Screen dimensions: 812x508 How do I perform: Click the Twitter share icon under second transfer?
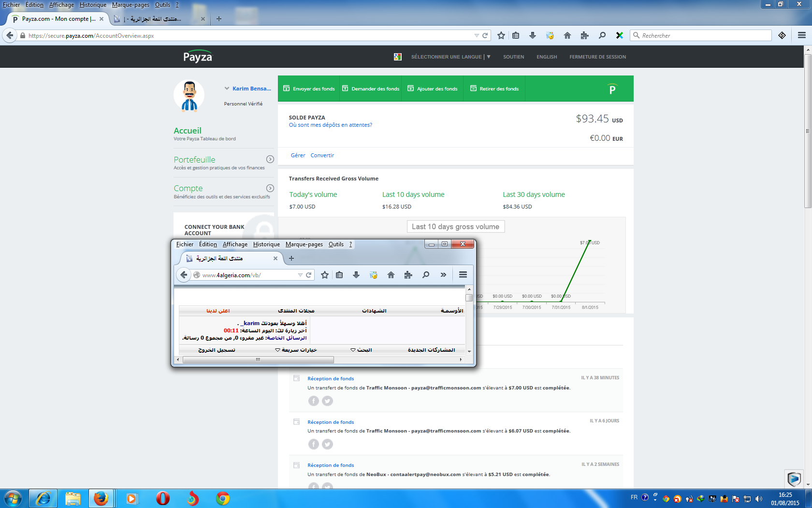[327, 444]
